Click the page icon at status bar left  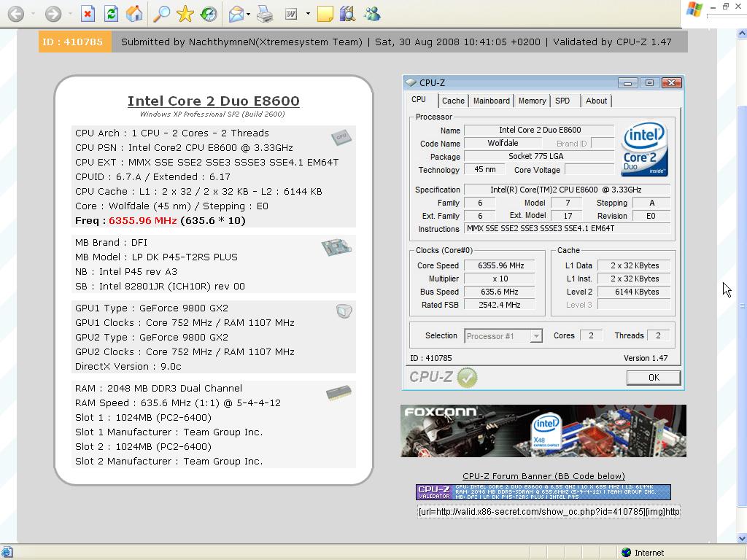[7, 553]
